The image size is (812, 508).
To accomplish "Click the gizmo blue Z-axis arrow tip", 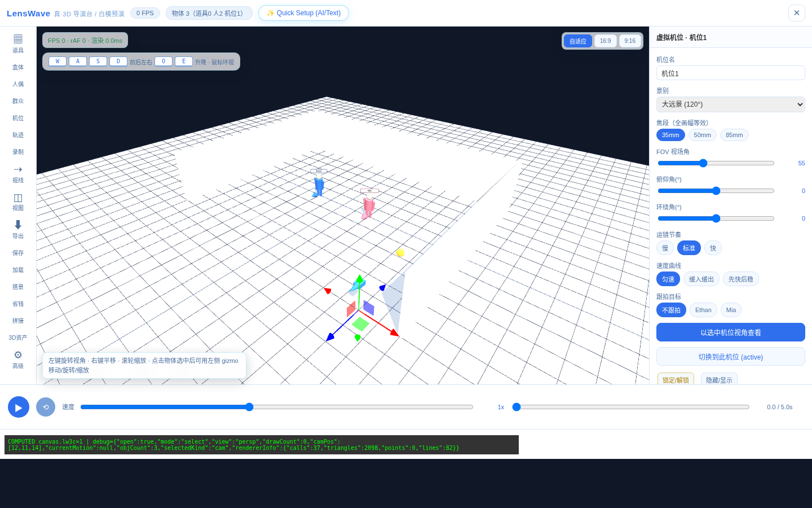I will click(330, 337).
